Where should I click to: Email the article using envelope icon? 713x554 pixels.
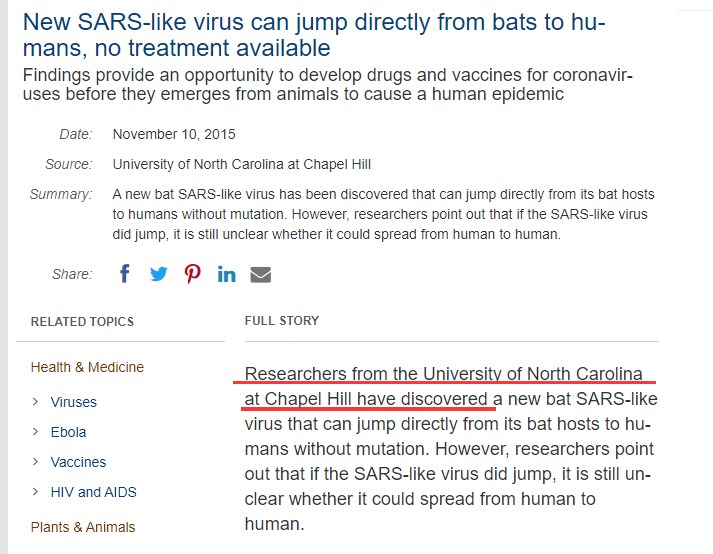261,274
